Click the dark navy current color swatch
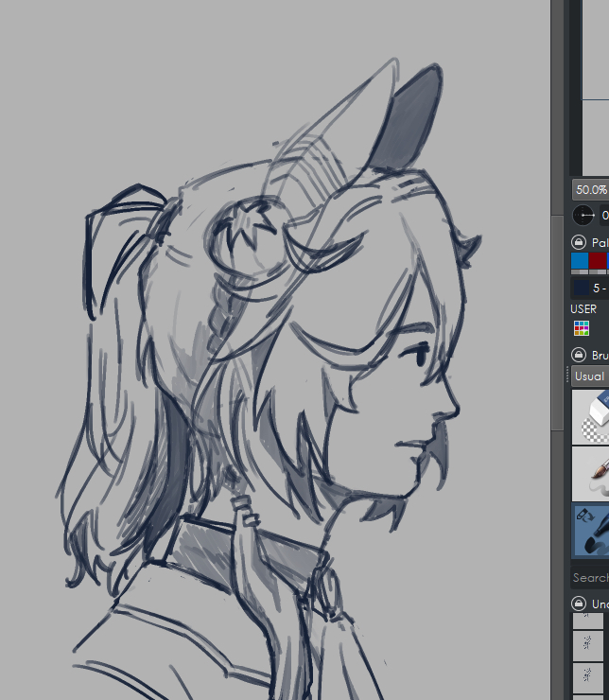 (580, 288)
